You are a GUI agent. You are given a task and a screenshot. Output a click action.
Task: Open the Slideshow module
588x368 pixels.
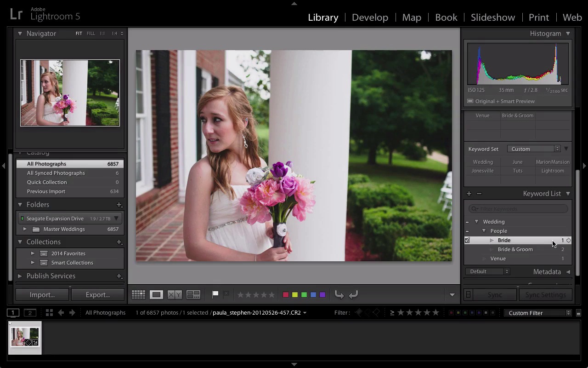(x=492, y=17)
